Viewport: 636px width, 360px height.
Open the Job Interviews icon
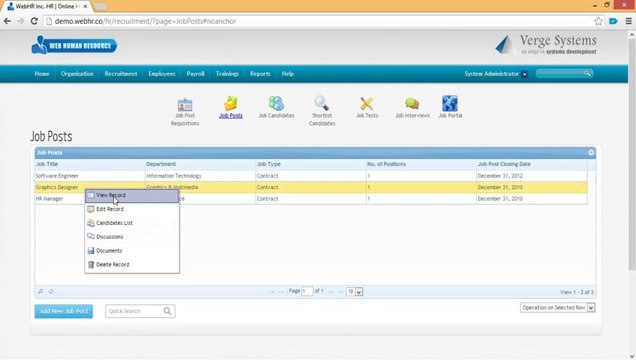[412, 104]
